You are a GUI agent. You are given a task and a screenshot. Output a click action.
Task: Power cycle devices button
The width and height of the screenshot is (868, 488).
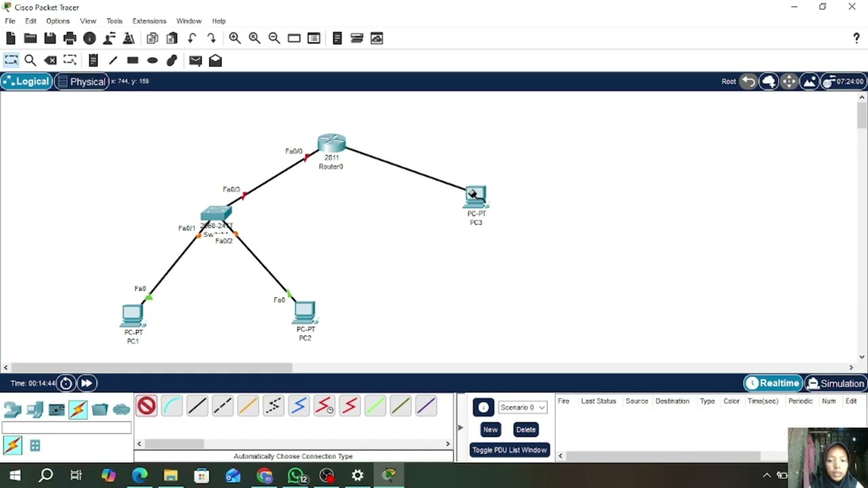tap(66, 384)
